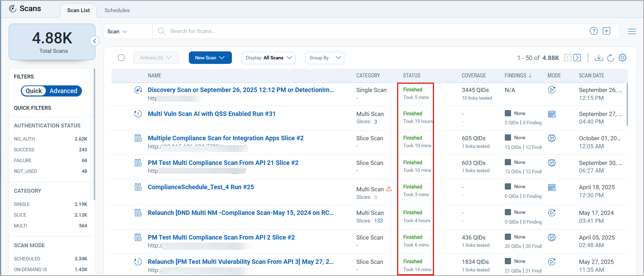Select the Quick filters toggle option

(34, 91)
